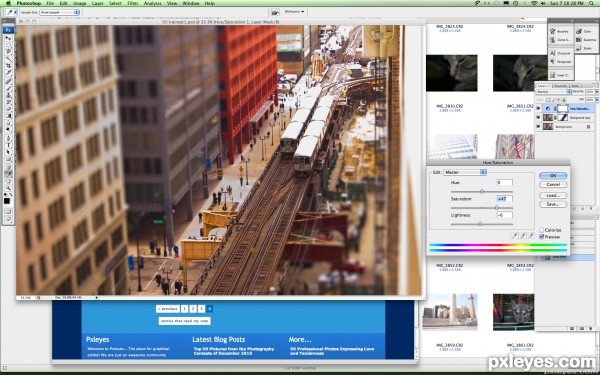
Task: Select the Gradient tool
Action: tap(8, 116)
